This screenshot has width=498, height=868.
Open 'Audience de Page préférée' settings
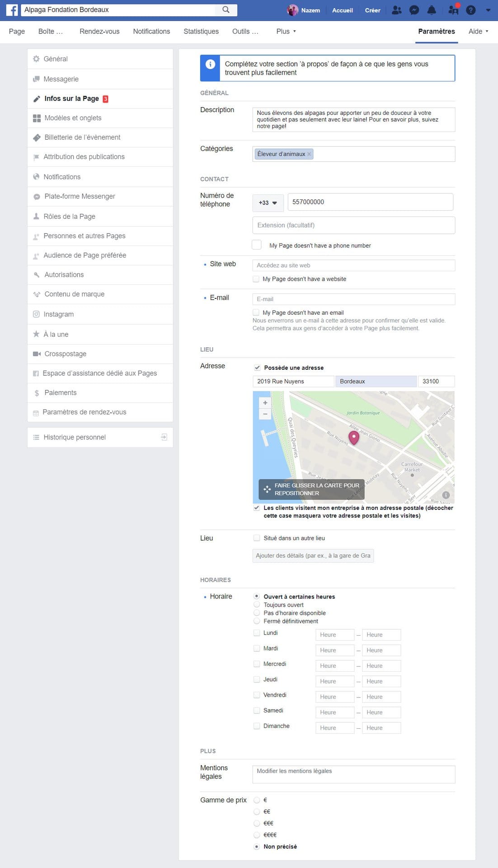point(100,255)
